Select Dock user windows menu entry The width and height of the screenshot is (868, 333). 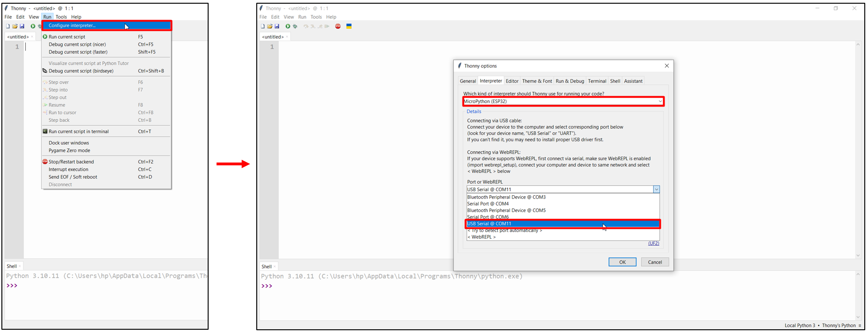click(x=107, y=143)
